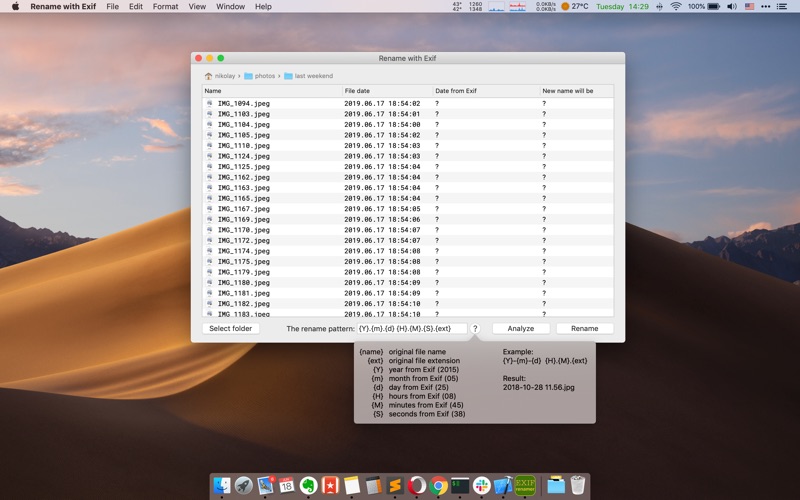Toggle pattern help with the ? button

tap(475, 328)
